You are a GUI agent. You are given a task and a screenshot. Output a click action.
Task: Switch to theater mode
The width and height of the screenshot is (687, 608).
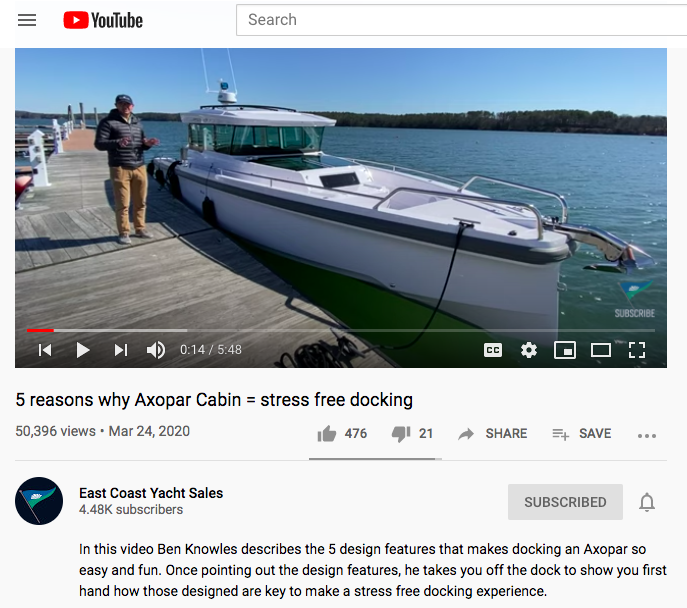point(601,350)
